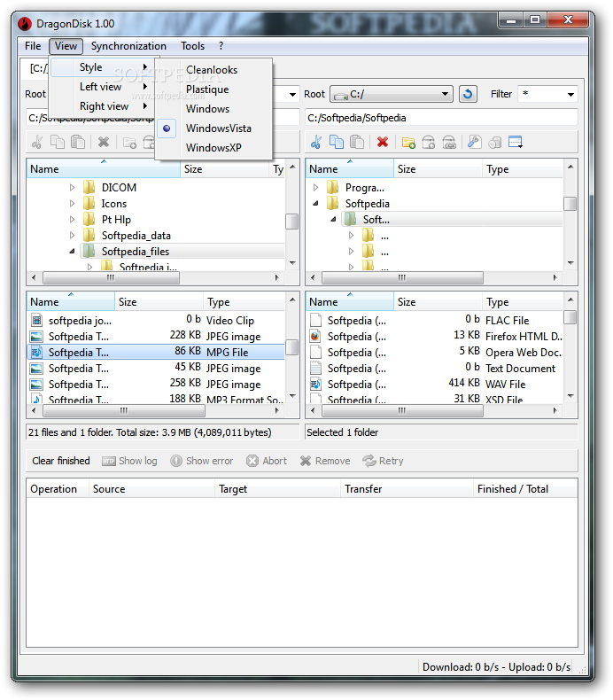
Task: Open the right pane Root C:/ drive dropdown
Action: coord(392,94)
